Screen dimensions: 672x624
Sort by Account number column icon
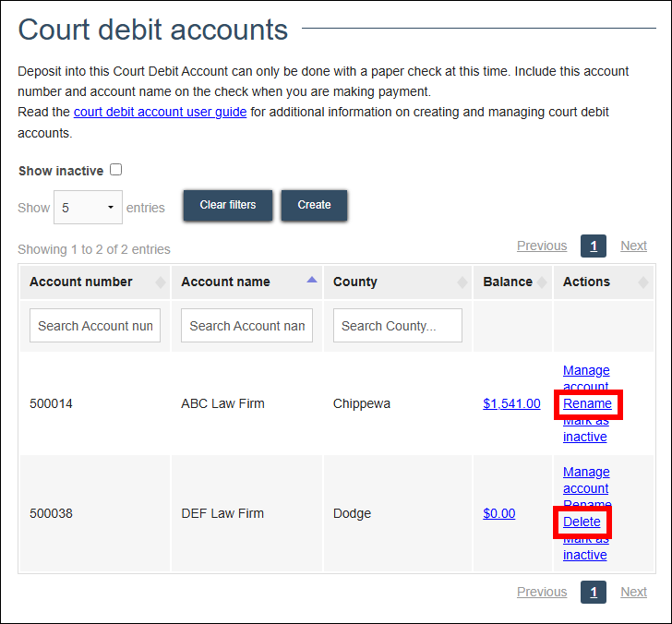[x=161, y=282]
